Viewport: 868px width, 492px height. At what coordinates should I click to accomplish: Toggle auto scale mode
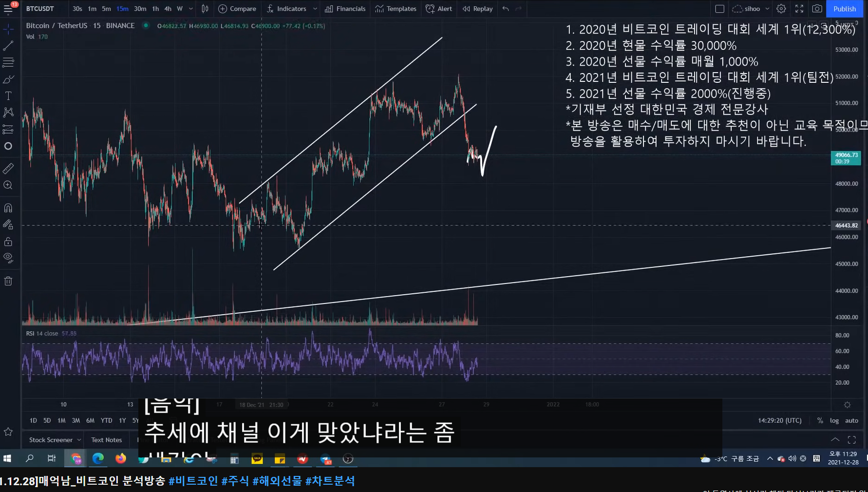point(851,420)
